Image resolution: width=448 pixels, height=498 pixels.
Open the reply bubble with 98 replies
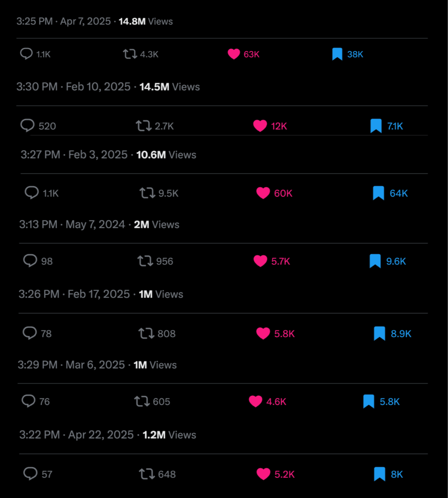(x=30, y=261)
